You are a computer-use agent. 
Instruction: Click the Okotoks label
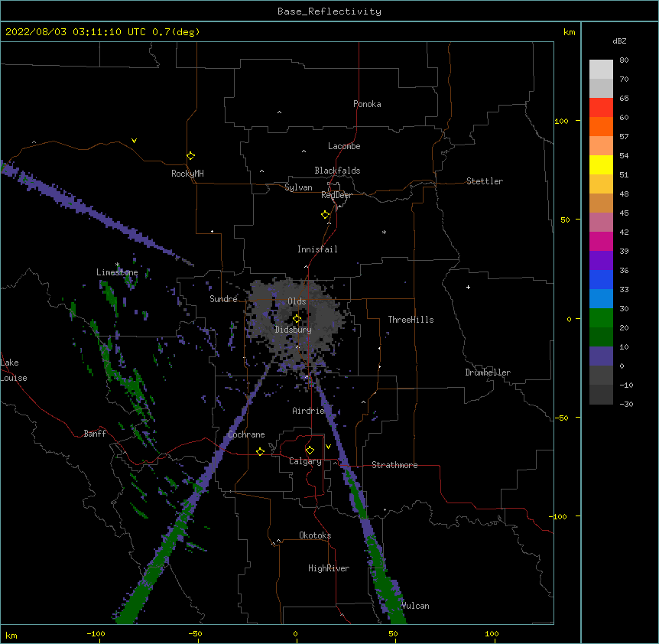(x=315, y=535)
